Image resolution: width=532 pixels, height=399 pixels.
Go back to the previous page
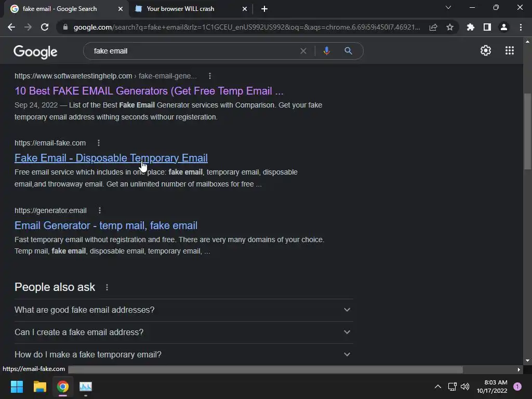11,27
